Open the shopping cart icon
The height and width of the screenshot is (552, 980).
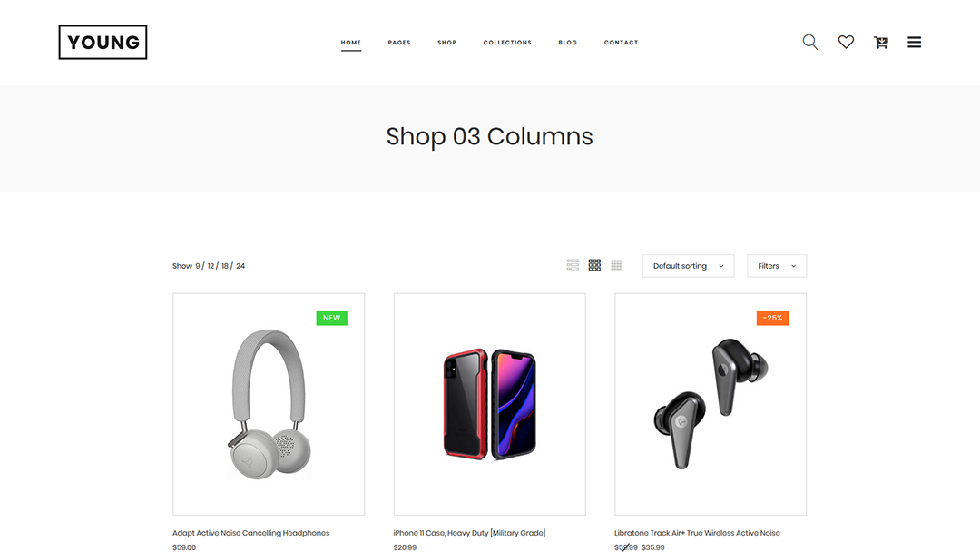(880, 42)
